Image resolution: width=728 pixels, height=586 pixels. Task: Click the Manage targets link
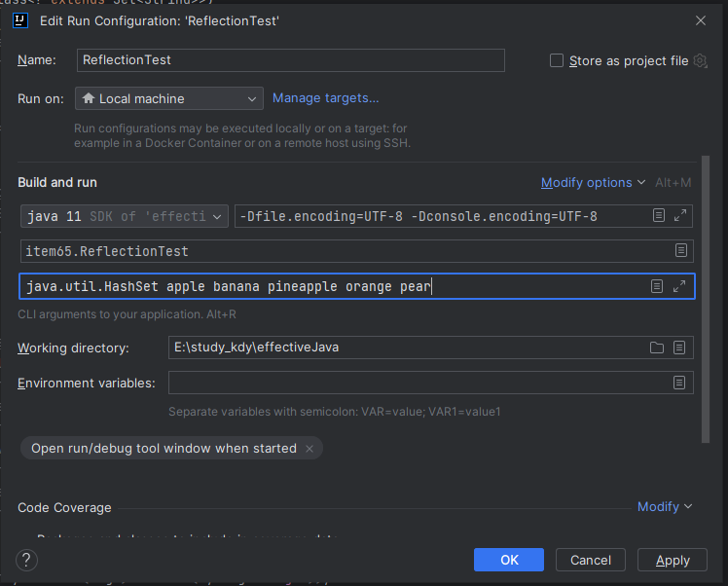click(x=325, y=98)
